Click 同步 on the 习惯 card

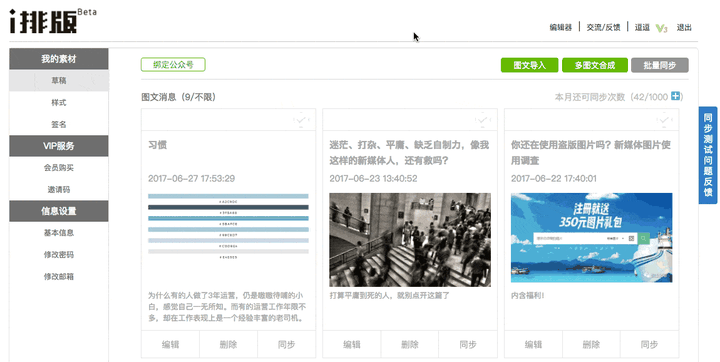click(287, 345)
